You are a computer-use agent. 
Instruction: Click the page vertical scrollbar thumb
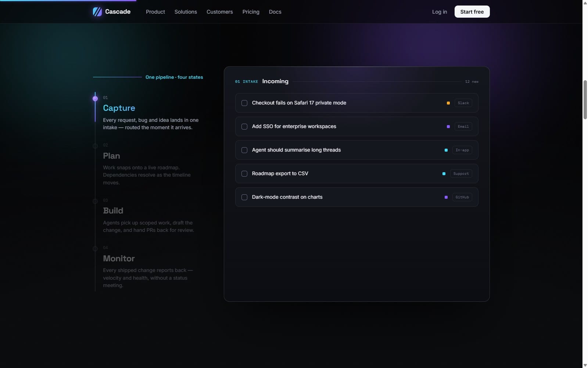pyautogui.click(x=585, y=99)
